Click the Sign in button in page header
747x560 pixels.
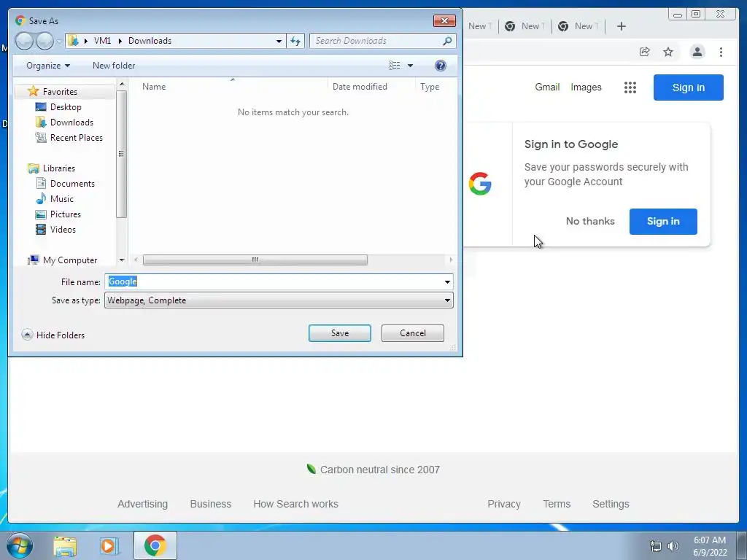689,87
